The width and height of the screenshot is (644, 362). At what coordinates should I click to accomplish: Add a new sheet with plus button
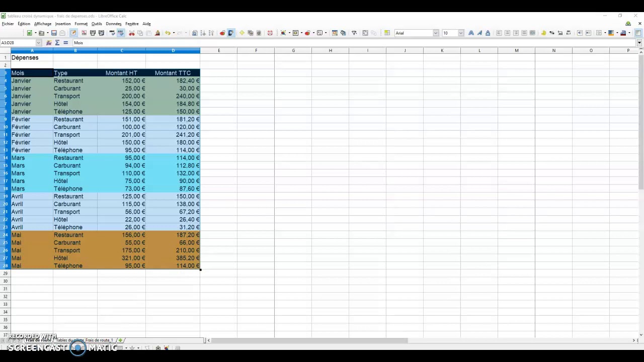[120, 340]
